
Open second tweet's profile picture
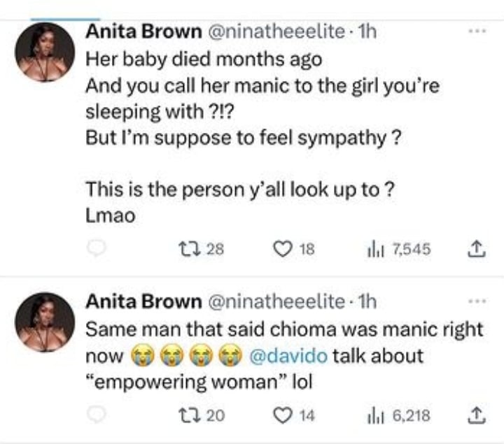click(x=45, y=322)
